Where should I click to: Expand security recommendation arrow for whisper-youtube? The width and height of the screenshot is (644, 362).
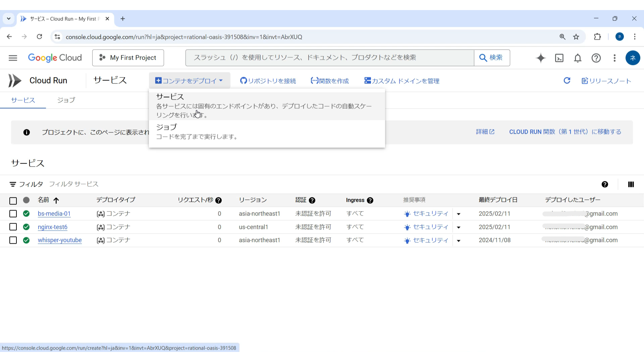(x=459, y=241)
